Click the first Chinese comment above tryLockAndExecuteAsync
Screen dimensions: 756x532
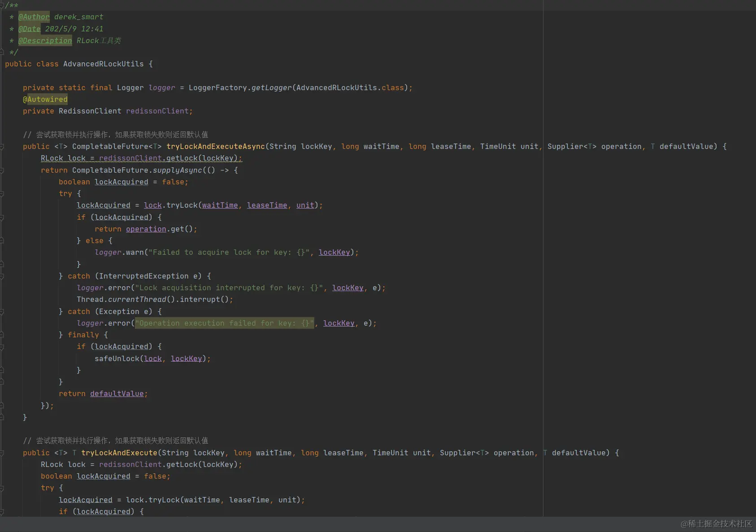(x=116, y=135)
